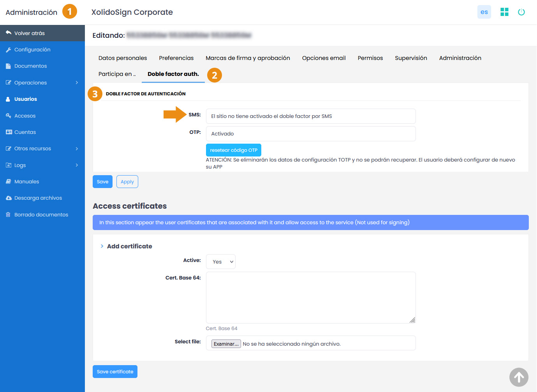Open Cuentas in the sidebar
This screenshot has width=537, height=392.
42,132
